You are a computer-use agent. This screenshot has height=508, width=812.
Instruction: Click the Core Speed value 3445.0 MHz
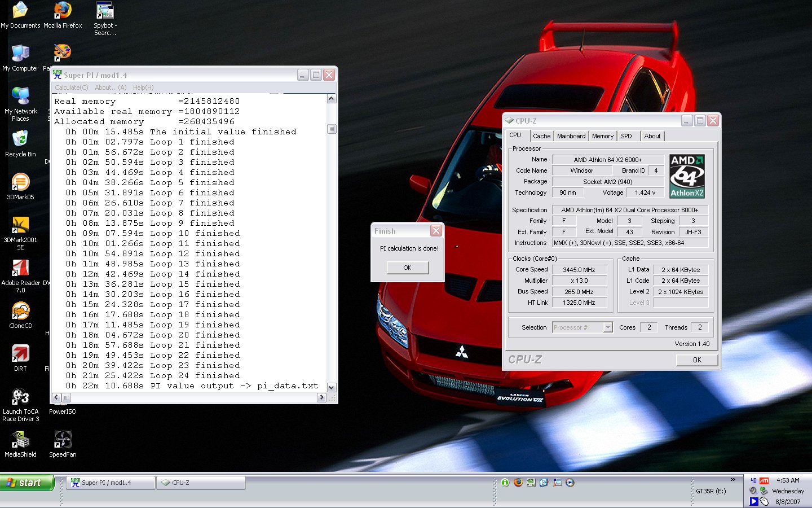pyautogui.click(x=579, y=270)
